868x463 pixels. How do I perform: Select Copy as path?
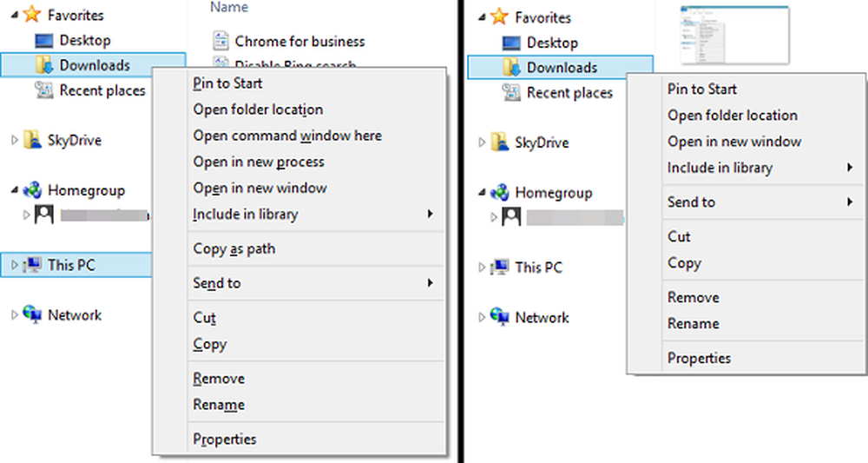pyautogui.click(x=299, y=248)
